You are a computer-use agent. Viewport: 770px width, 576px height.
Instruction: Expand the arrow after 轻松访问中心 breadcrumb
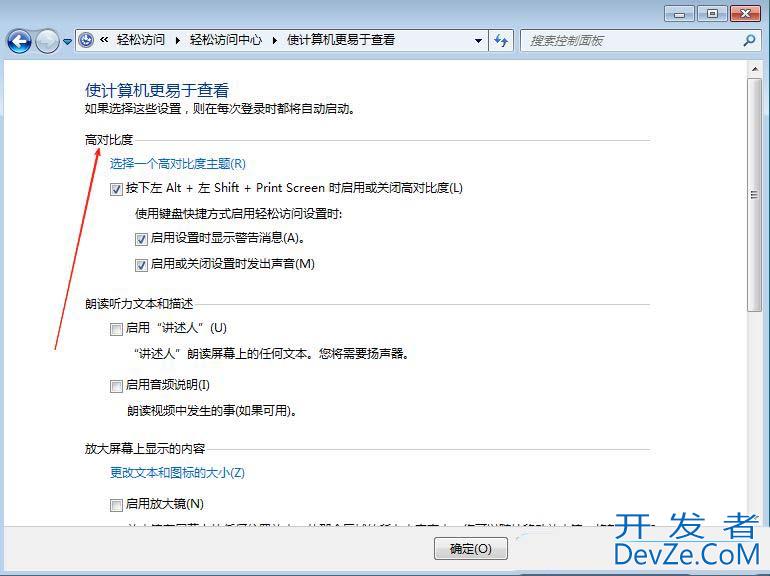[x=274, y=40]
